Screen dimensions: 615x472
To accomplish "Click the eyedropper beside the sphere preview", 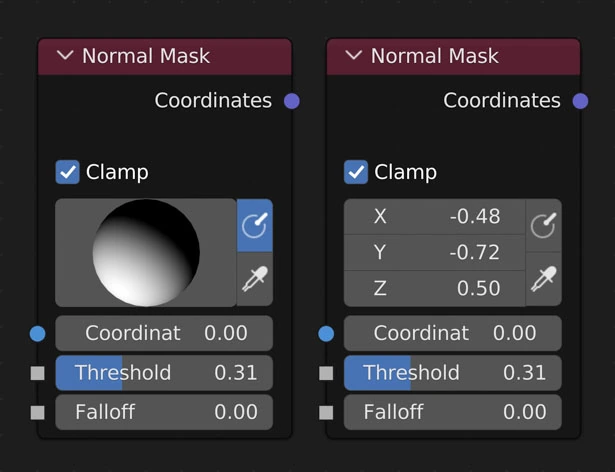I will (255, 279).
